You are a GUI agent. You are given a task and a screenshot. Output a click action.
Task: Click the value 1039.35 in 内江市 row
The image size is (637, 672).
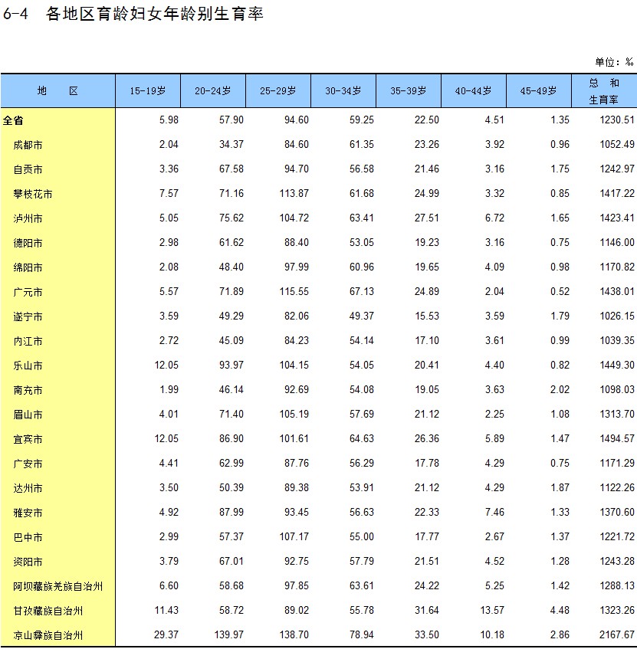point(617,340)
